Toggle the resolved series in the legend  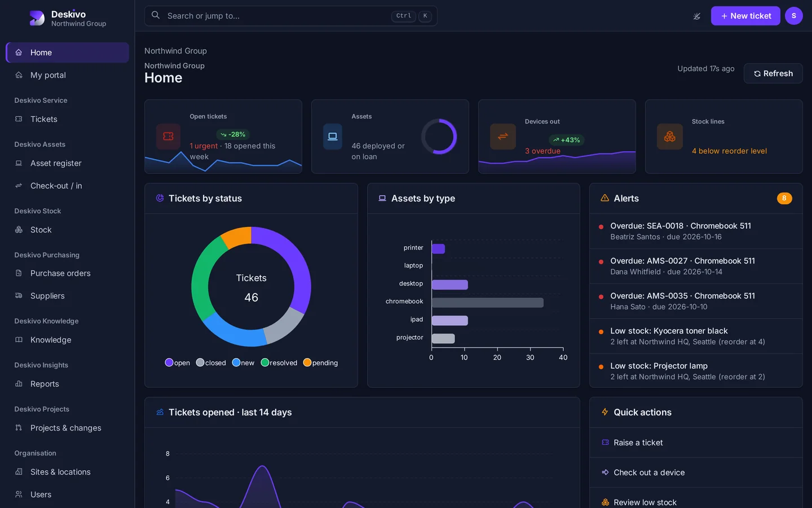pos(279,363)
